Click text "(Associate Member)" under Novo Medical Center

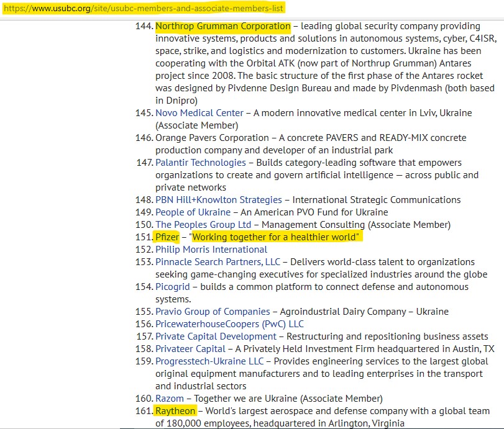197,125
